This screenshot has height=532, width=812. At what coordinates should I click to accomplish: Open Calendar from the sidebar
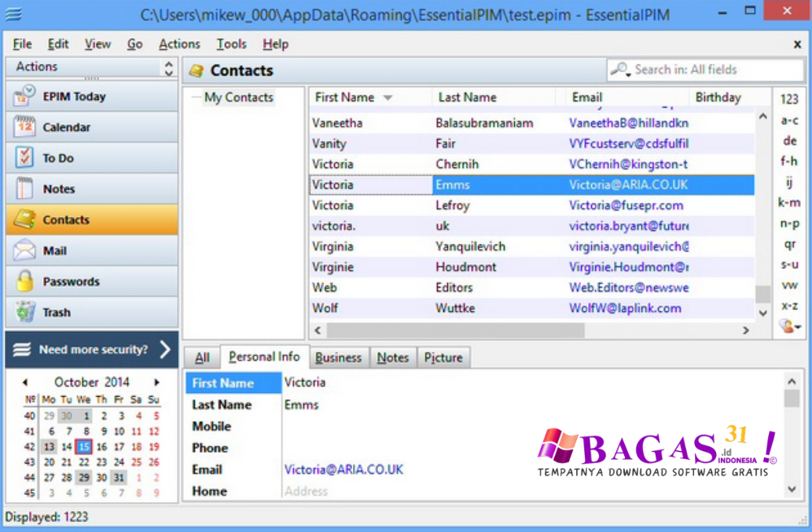point(92,127)
